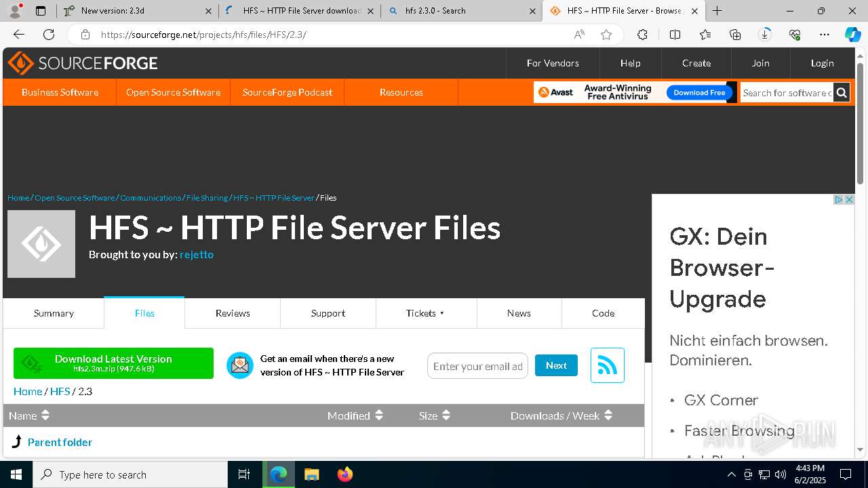Click File Sharing breadcrumb link

point(207,197)
